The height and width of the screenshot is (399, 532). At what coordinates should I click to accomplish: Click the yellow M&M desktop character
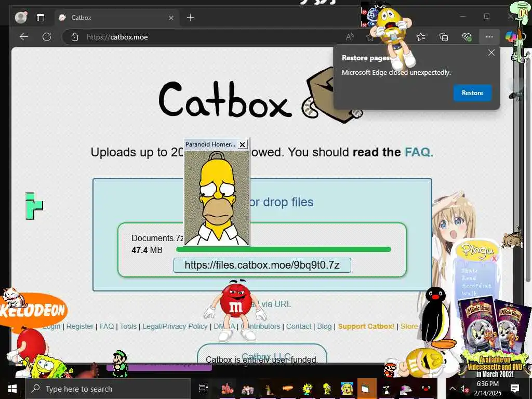coord(393,37)
